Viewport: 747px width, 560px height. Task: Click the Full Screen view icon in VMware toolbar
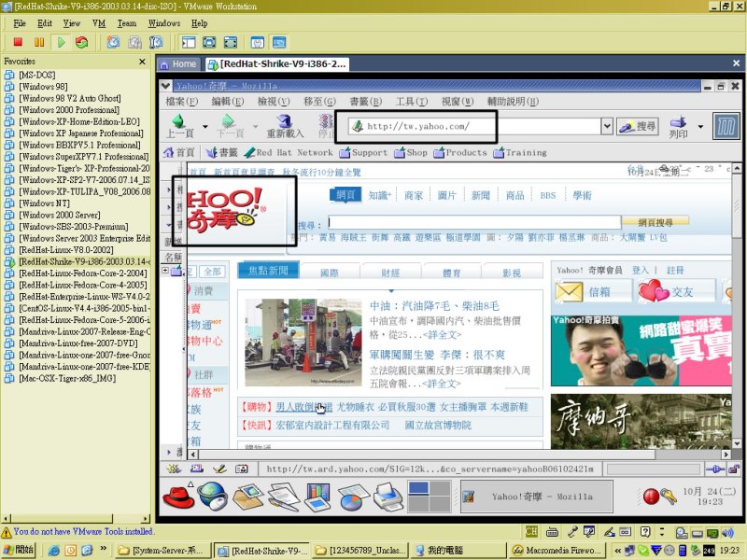[x=209, y=42]
